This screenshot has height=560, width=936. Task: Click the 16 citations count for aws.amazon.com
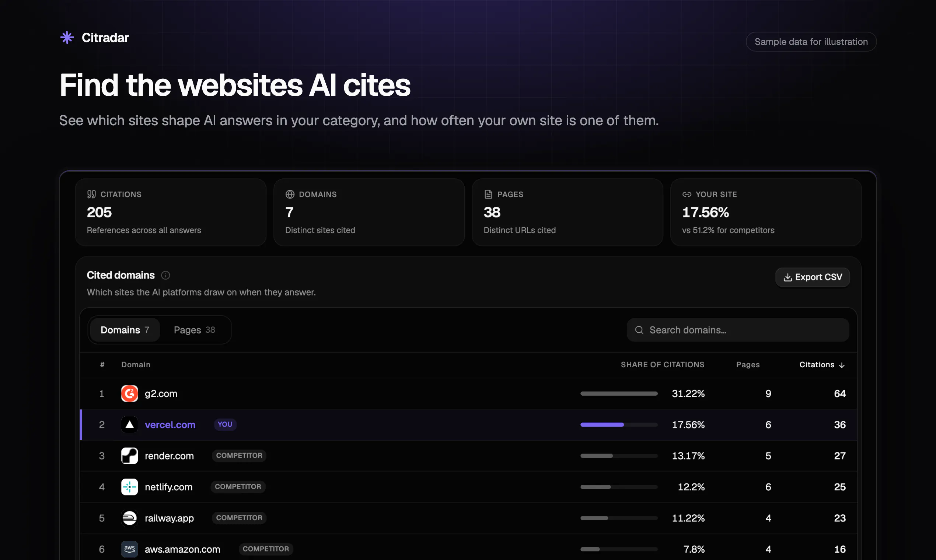tap(840, 549)
